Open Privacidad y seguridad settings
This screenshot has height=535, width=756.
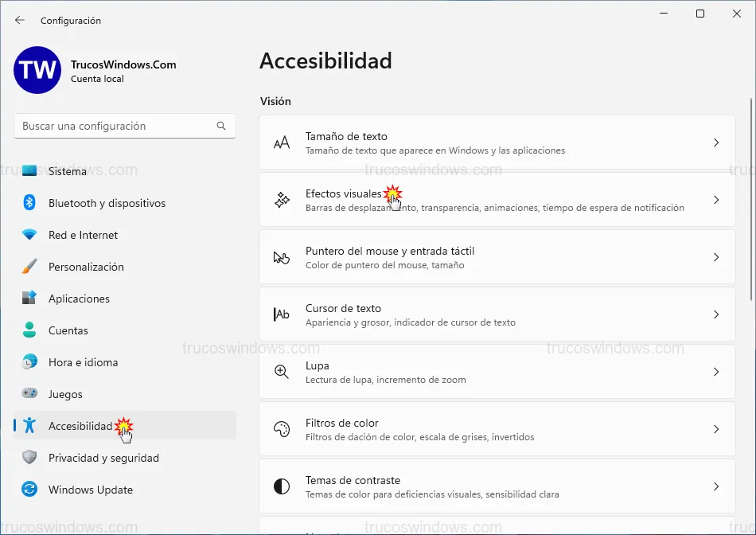pyautogui.click(x=103, y=458)
